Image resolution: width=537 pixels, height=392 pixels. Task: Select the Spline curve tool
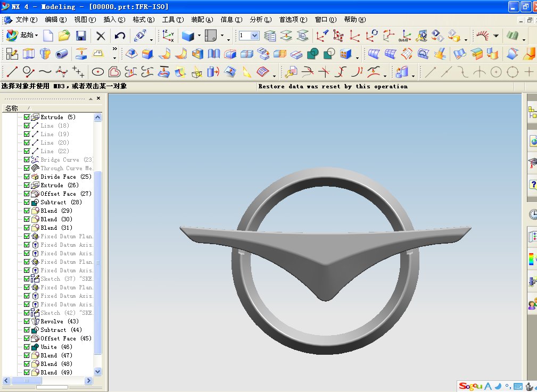[x=45, y=72]
